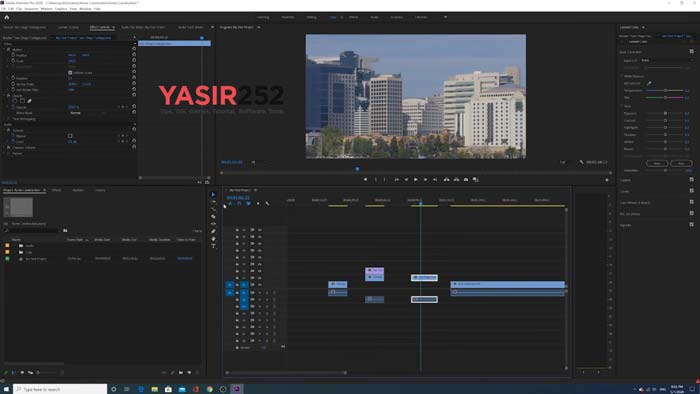This screenshot has height=394, width=700.
Task: Open the Program monitor button editor
Action: (607, 180)
